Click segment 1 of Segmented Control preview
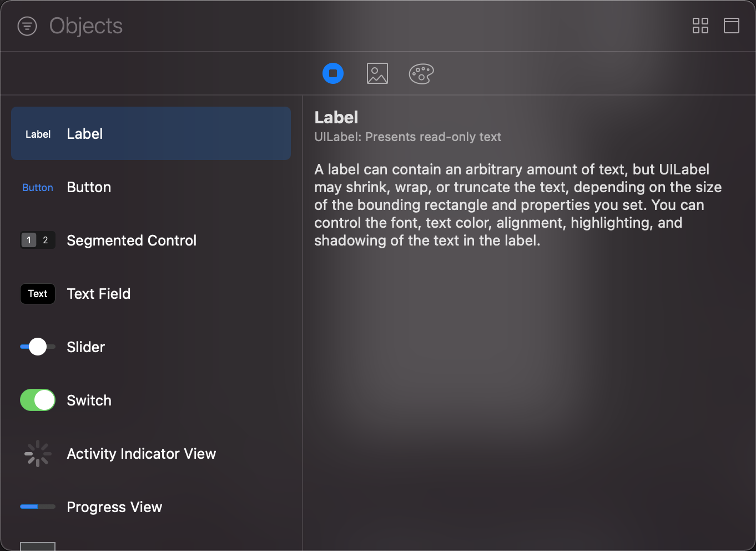 coord(28,239)
